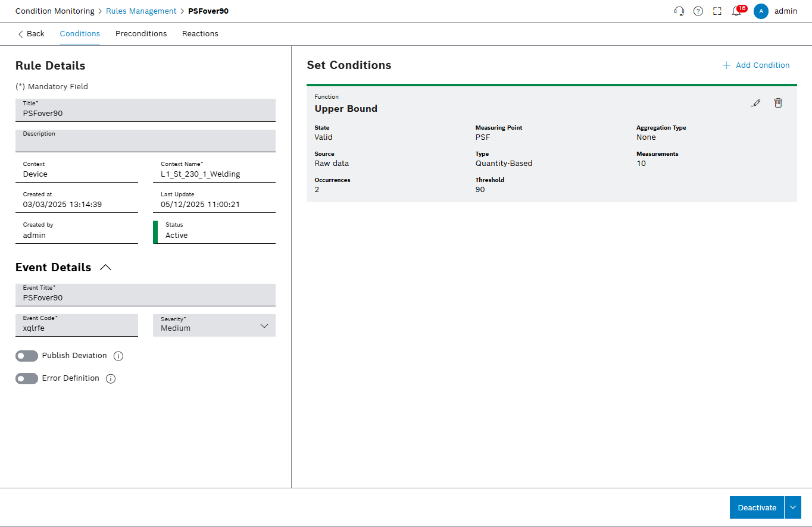Click into the Description field
The image size is (812, 527).
coord(145,143)
